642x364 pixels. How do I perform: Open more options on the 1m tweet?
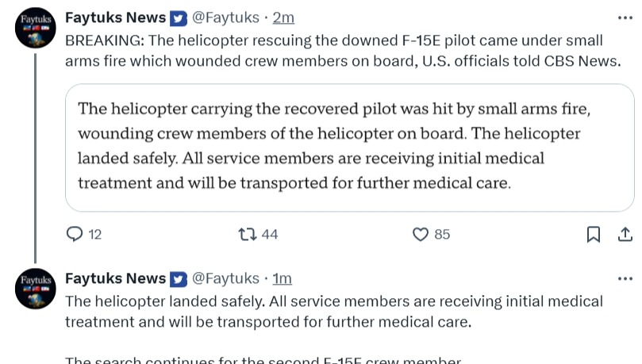[x=625, y=278]
